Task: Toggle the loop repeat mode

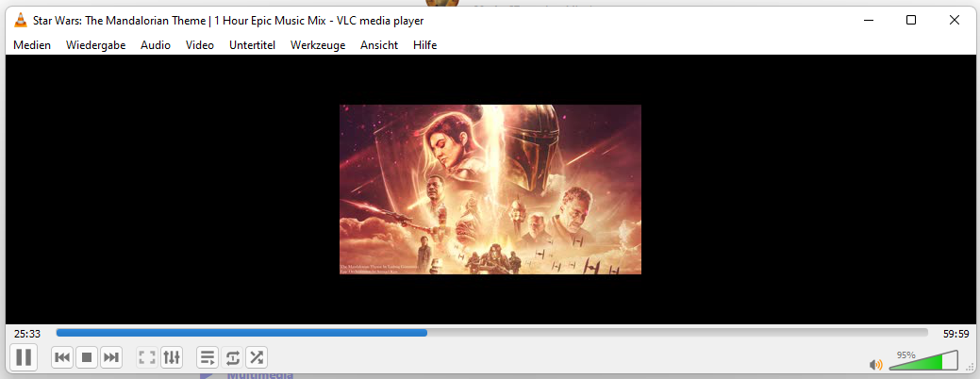Action: tap(232, 357)
